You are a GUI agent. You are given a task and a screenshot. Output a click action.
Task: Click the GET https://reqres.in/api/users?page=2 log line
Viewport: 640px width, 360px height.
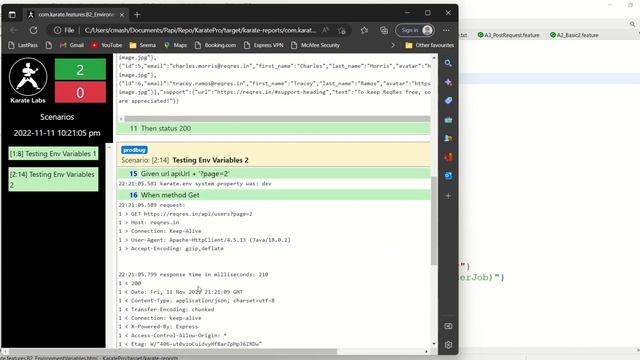(186, 214)
